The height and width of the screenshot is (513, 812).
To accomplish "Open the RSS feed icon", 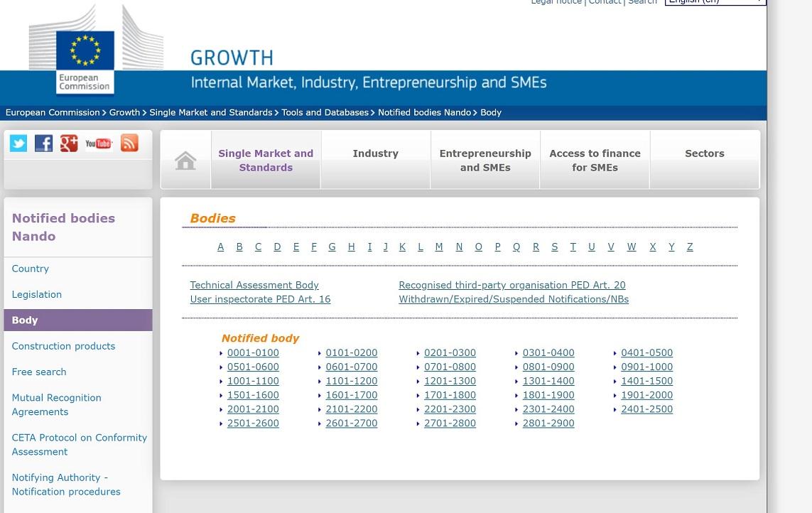I will click(129, 143).
